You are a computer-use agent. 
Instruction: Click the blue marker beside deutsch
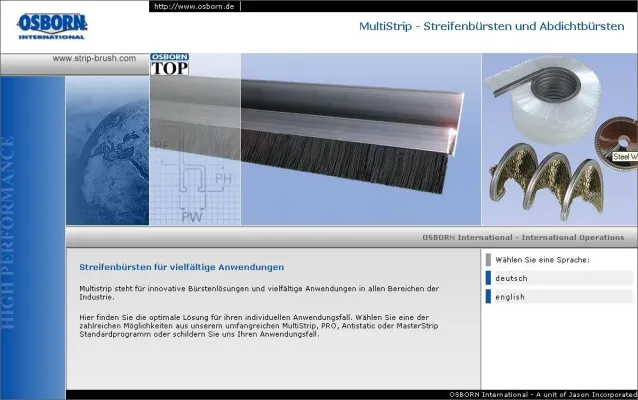point(488,278)
